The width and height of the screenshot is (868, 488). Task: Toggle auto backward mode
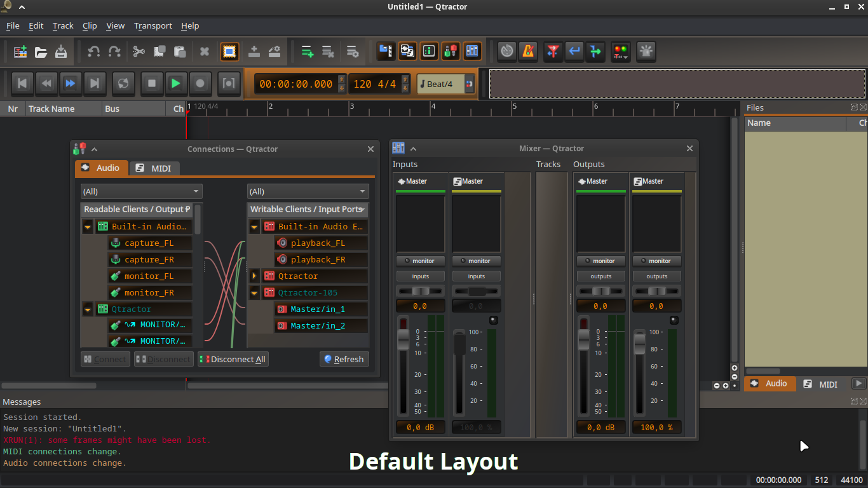[x=574, y=51]
